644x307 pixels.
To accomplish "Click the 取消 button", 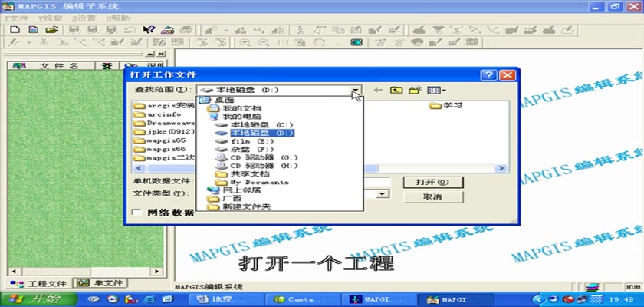I will (433, 196).
